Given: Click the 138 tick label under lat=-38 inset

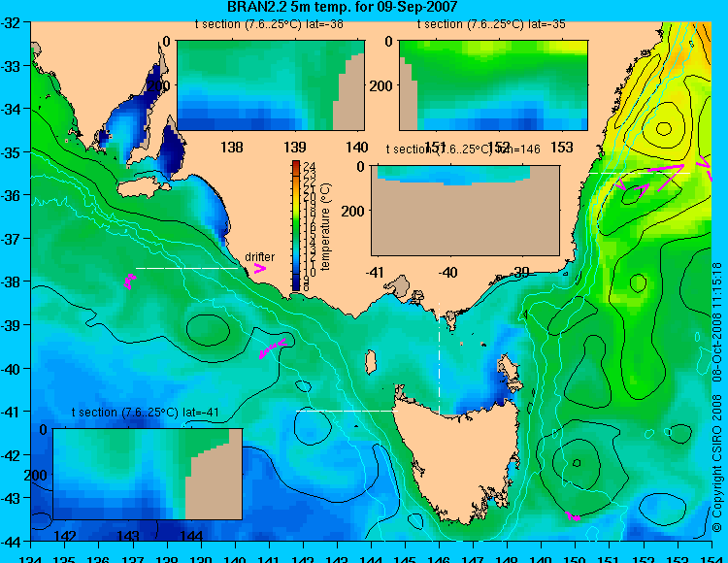Looking at the screenshot, I should click(232, 148).
